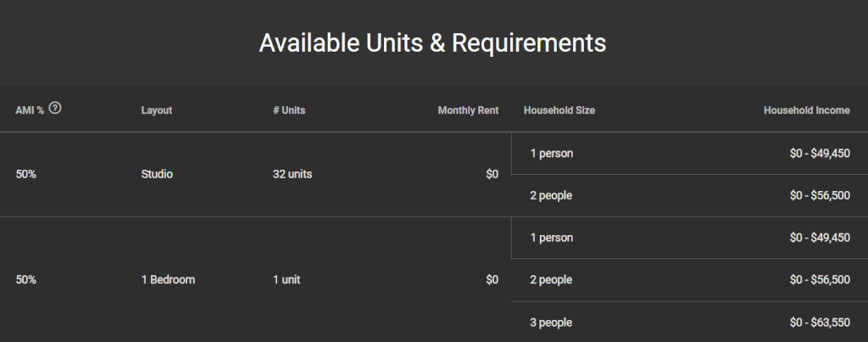Select the 32 units cell
The image size is (868, 342).
point(292,174)
